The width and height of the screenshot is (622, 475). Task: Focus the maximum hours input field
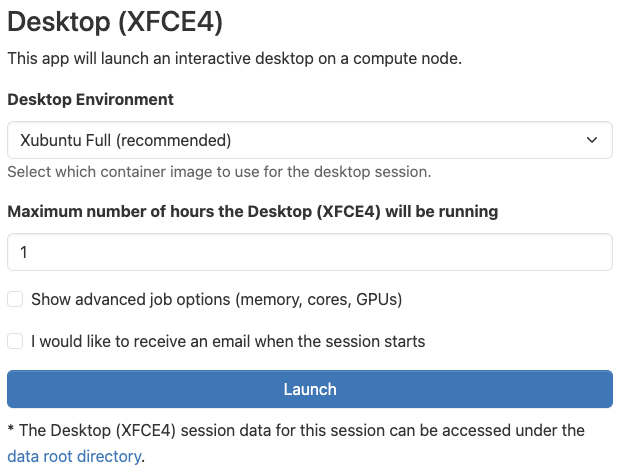click(x=309, y=252)
